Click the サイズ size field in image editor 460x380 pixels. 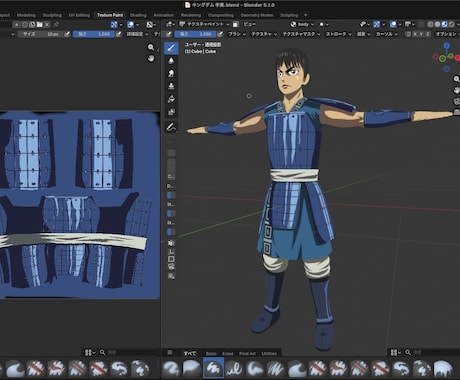click(x=41, y=34)
